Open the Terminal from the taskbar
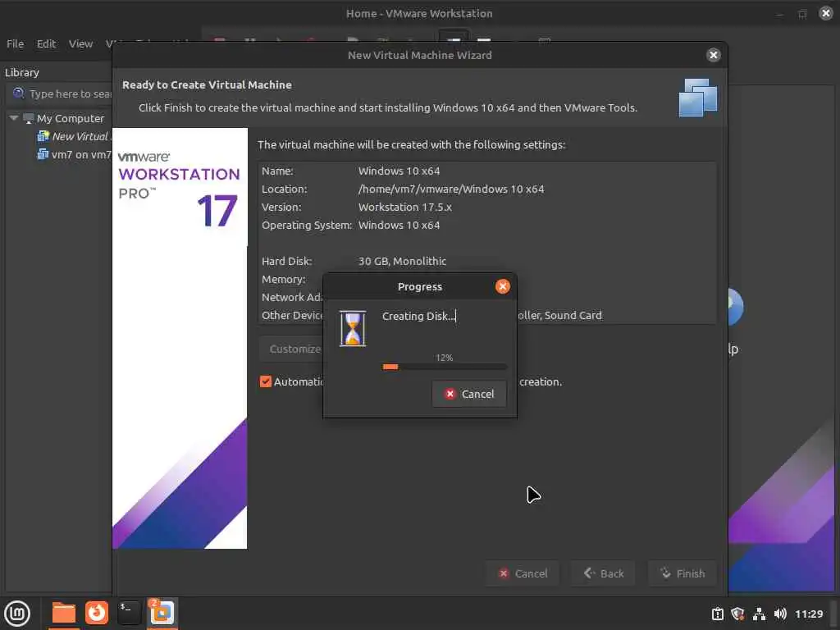 pyautogui.click(x=129, y=613)
